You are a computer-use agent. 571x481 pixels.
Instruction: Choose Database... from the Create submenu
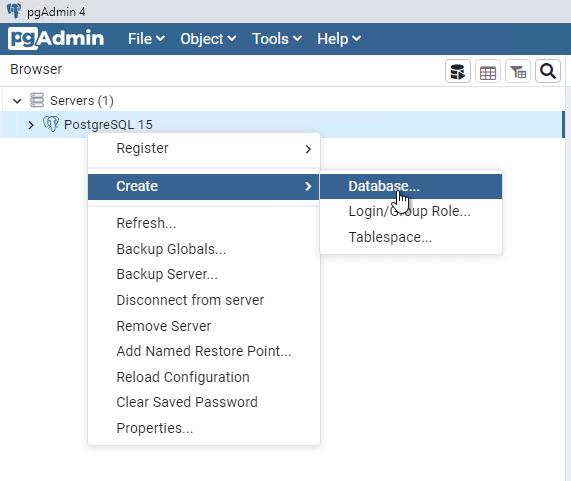[411, 186]
